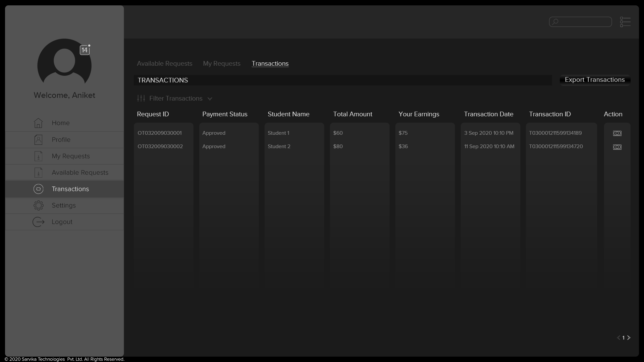Viewport: 644px width, 362px height.
Task: Click payment action icon for OT032009030001
Action: click(617, 133)
